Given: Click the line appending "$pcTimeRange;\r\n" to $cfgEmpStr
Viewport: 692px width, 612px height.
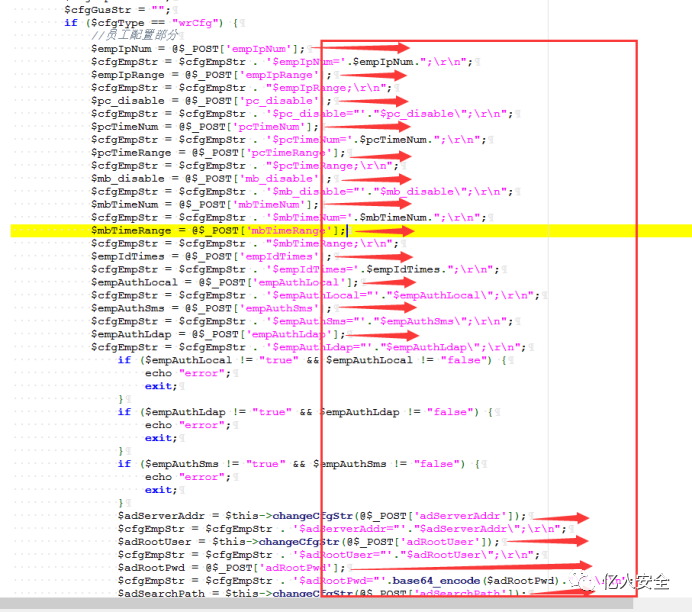Looking at the screenshot, I should click(x=244, y=165).
